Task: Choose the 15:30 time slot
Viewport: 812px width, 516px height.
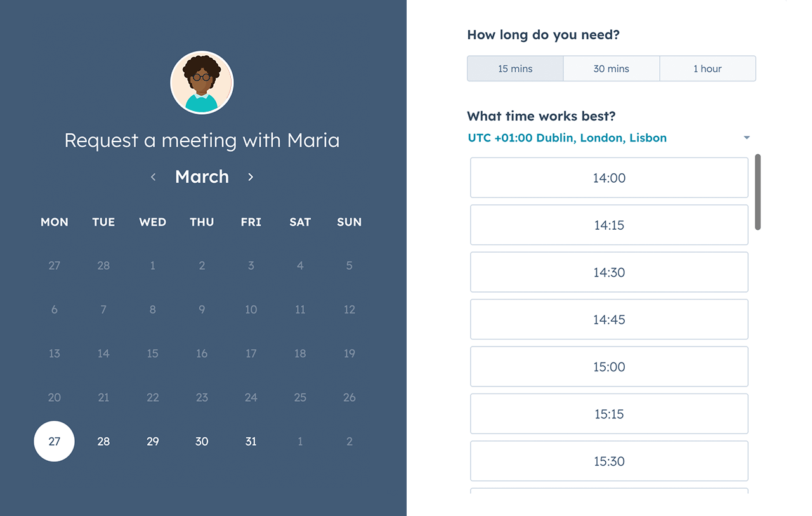Action: (609, 461)
